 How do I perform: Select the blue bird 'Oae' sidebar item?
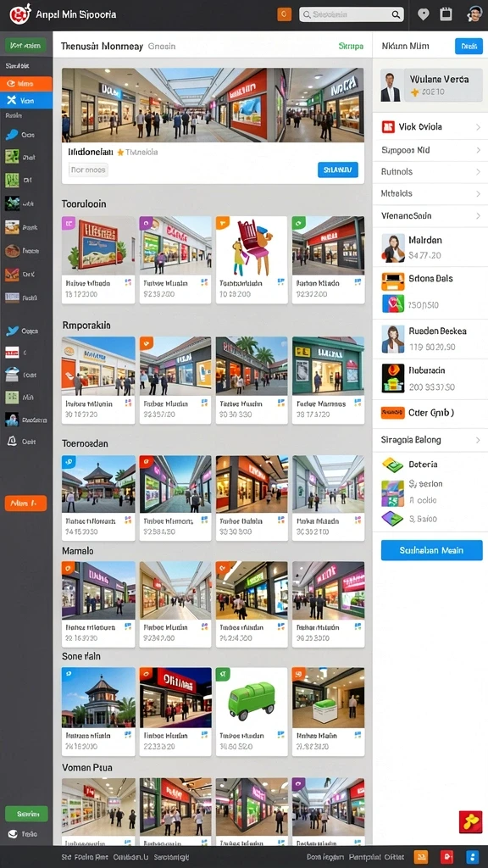(x=20, y=135)
